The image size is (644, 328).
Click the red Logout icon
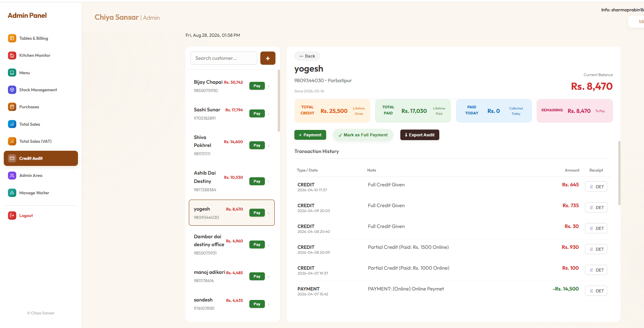pyautogui.click(x=12, y=216)
